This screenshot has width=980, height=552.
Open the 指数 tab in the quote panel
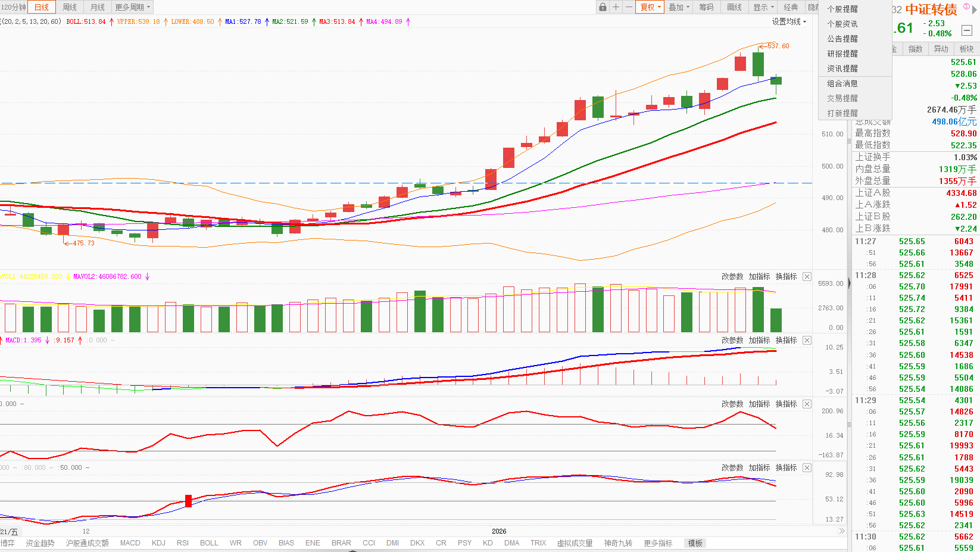pyautogui.click(x=915, y=49)
